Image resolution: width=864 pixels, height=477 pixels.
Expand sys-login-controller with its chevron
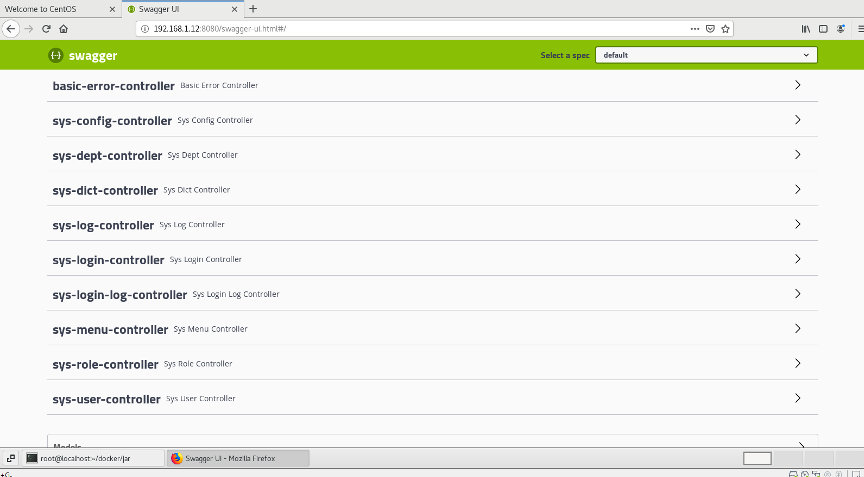click(x=797, y=258)
